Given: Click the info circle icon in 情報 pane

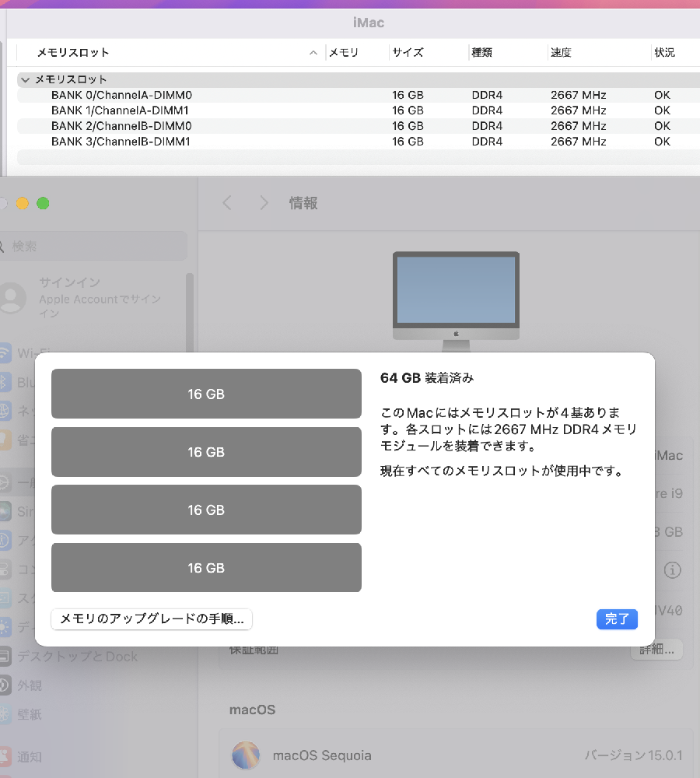Looking at the screenshot, I should (x=672, y=569).
